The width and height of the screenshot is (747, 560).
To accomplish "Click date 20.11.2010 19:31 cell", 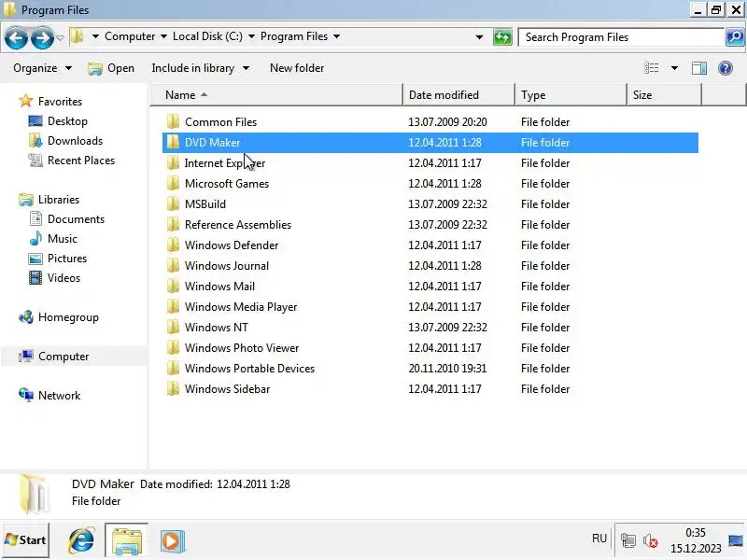I will coord(447,368).
